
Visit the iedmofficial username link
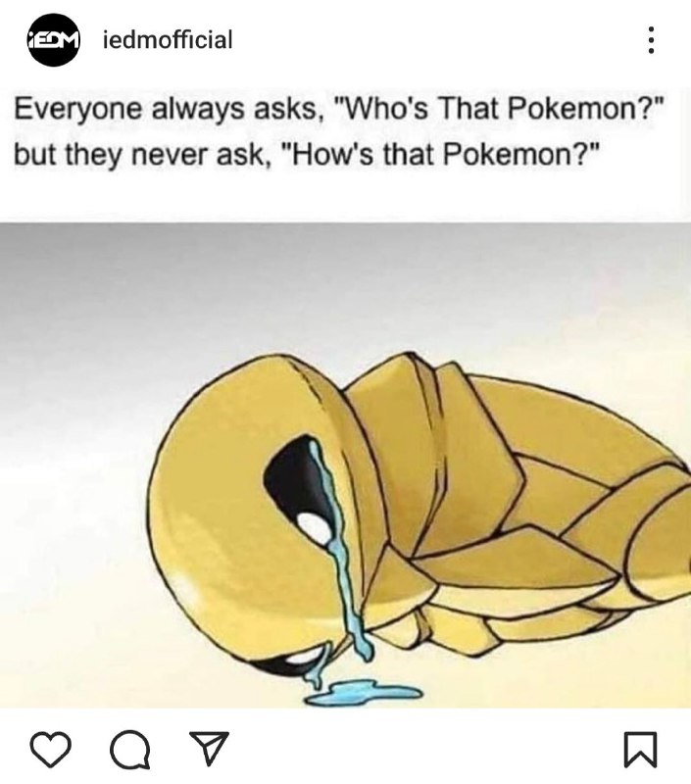point(168,40)
